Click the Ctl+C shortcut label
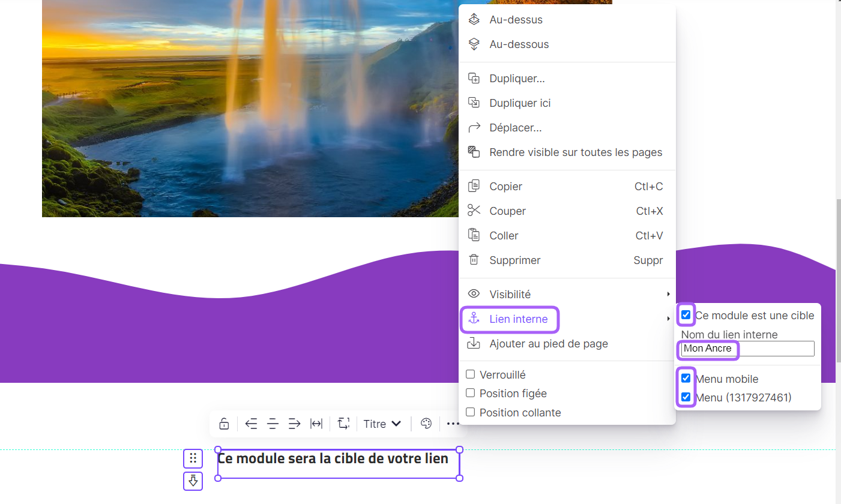The height and width of the screenshot is (504, 841). 649,186
